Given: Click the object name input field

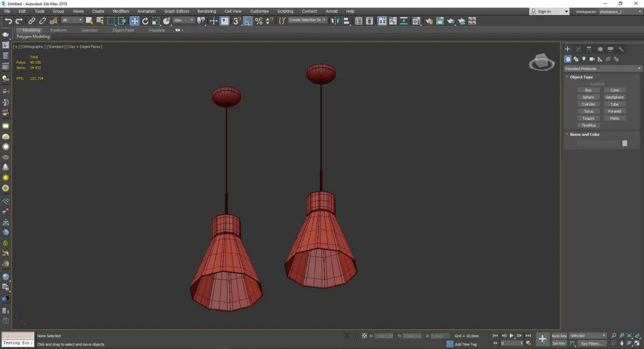Looking at the screenshot, I should [x=598, y=143].
